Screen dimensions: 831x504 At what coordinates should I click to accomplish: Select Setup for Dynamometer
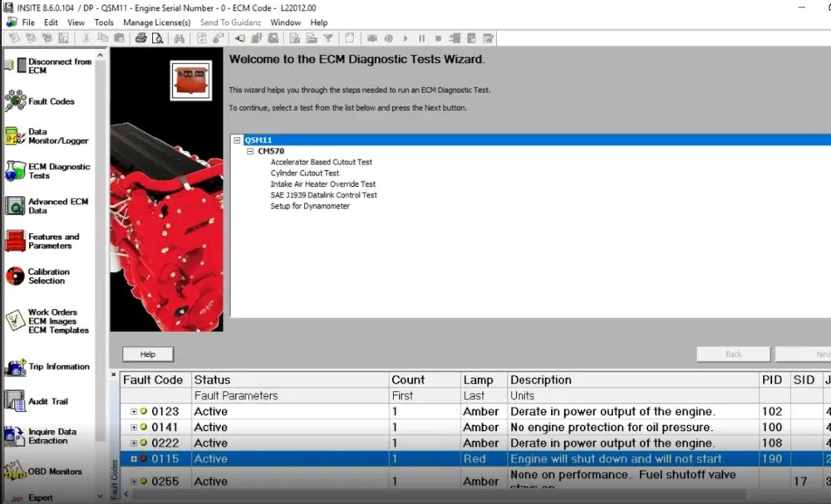pos(310,206)
